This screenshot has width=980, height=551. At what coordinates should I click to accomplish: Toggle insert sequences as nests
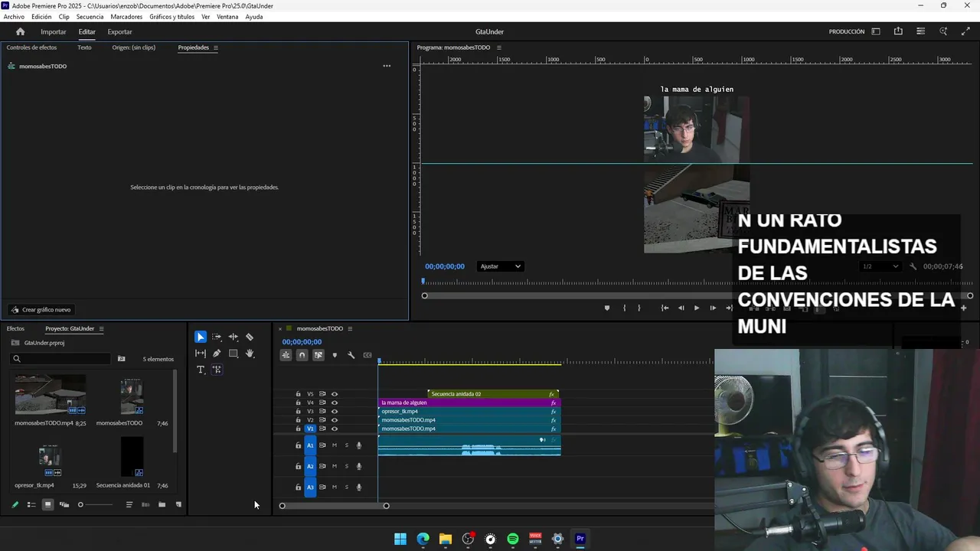pos(286,355)
